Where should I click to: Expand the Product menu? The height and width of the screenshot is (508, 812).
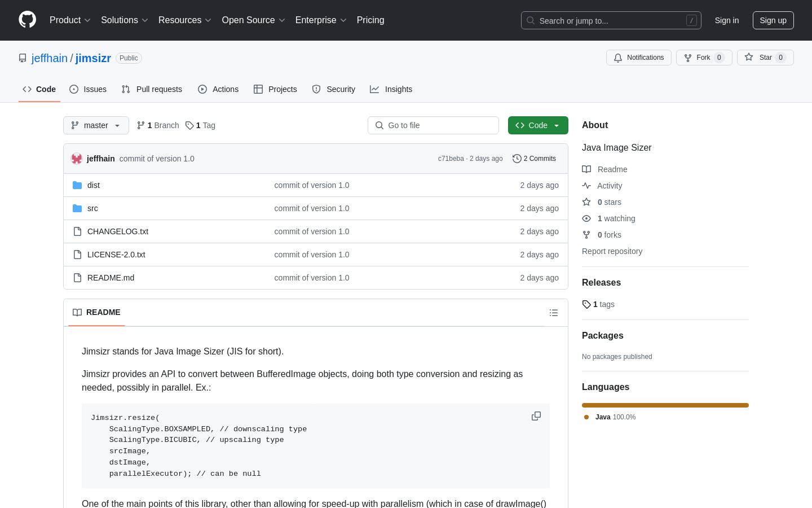pos(70,20)
